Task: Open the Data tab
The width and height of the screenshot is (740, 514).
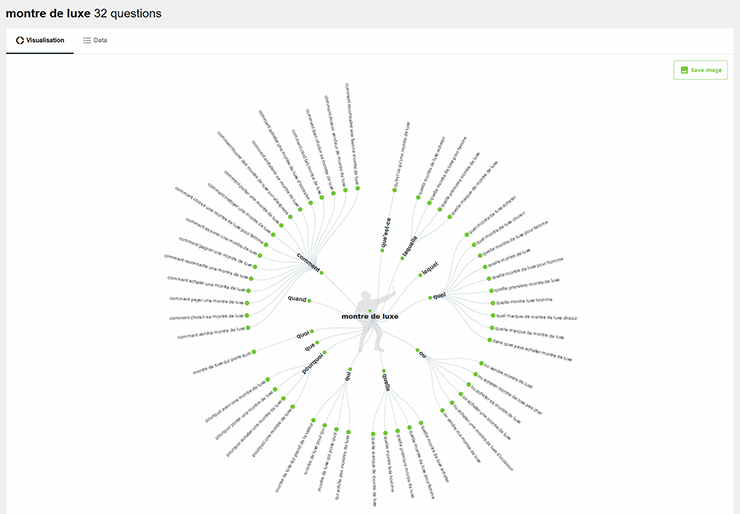Action: click(x=95, y=41)
